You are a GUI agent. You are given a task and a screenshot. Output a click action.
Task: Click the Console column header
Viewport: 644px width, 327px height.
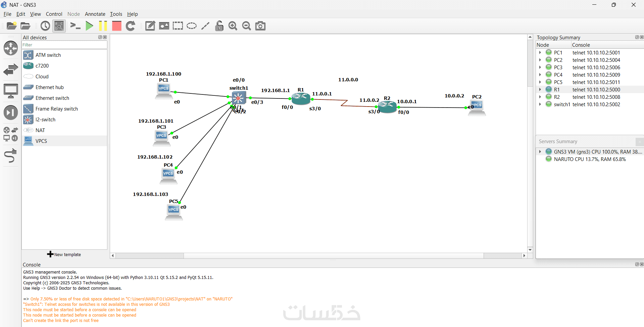(x=607, y=45)
